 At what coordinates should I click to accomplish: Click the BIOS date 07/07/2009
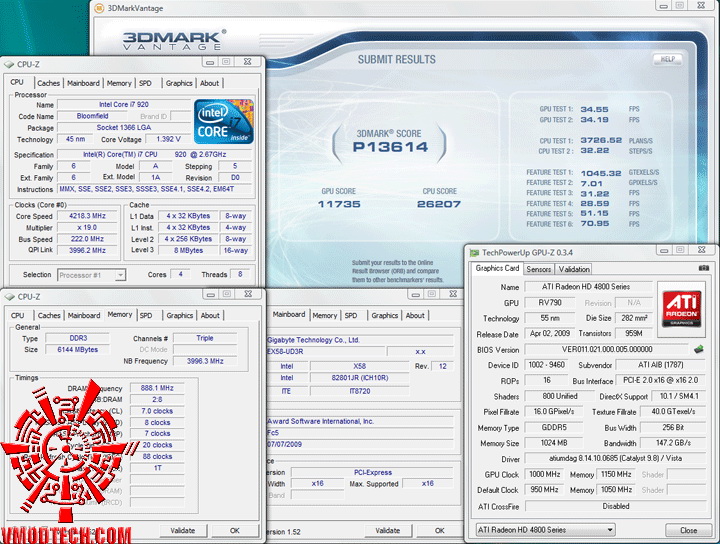pyautogui.click(x=284, y=444)
